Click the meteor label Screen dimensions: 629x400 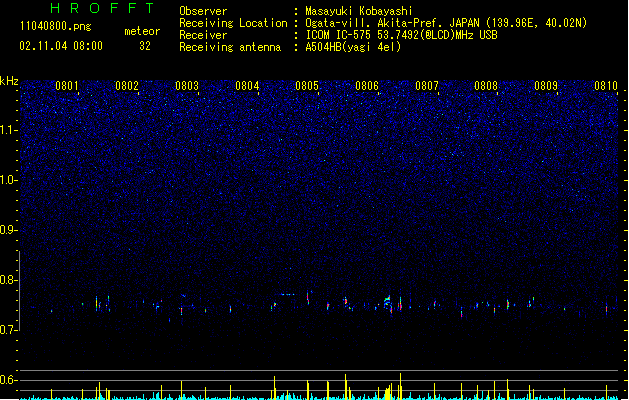[x=142, y=31]
